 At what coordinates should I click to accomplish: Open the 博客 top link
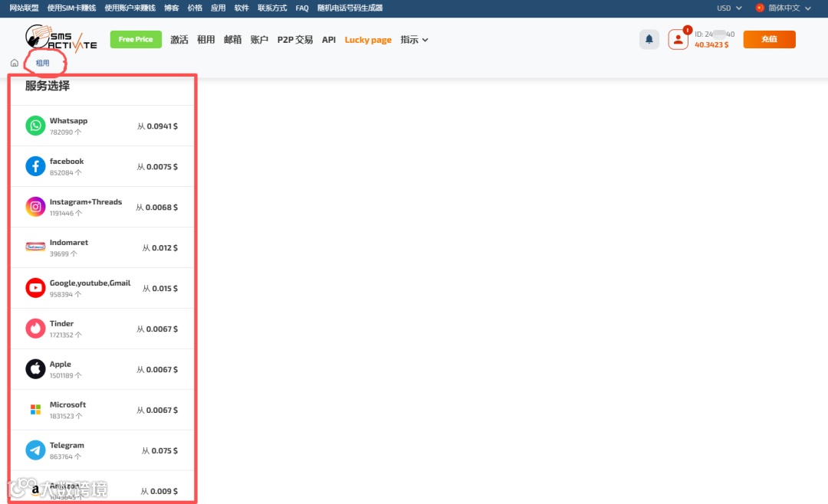click(172, 8)
